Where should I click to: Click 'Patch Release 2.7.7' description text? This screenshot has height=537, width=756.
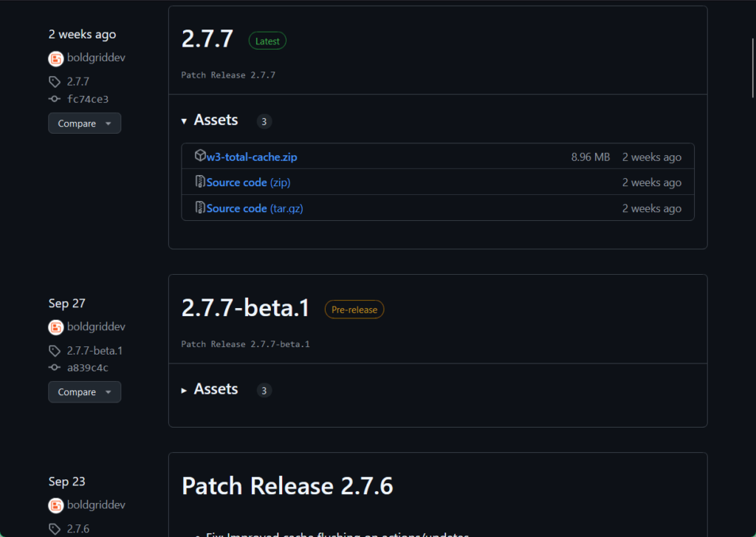pyautogui.click(x=228, y=75)
